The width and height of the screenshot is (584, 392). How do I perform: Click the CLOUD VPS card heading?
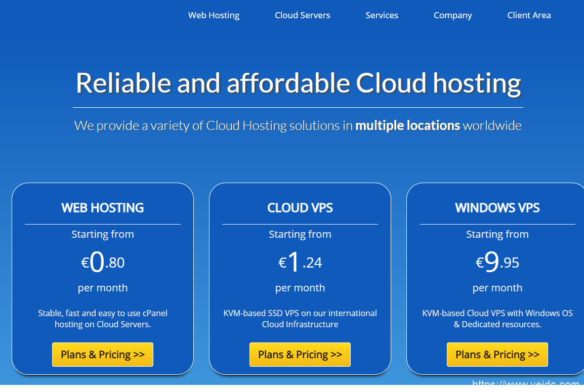300,208
